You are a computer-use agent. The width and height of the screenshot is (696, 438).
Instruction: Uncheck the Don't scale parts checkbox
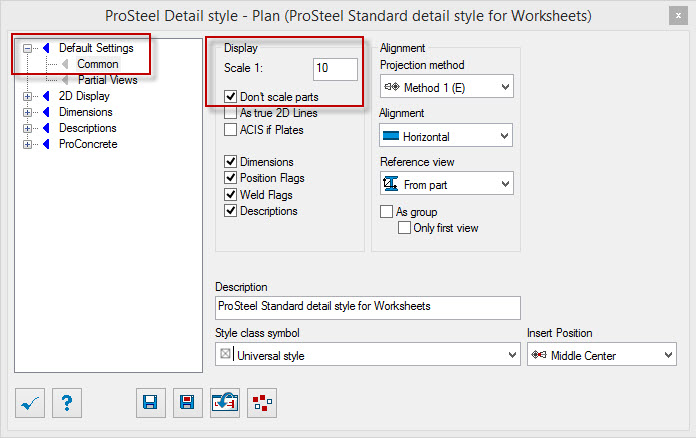pyautogui.click(x=230, y=97)
